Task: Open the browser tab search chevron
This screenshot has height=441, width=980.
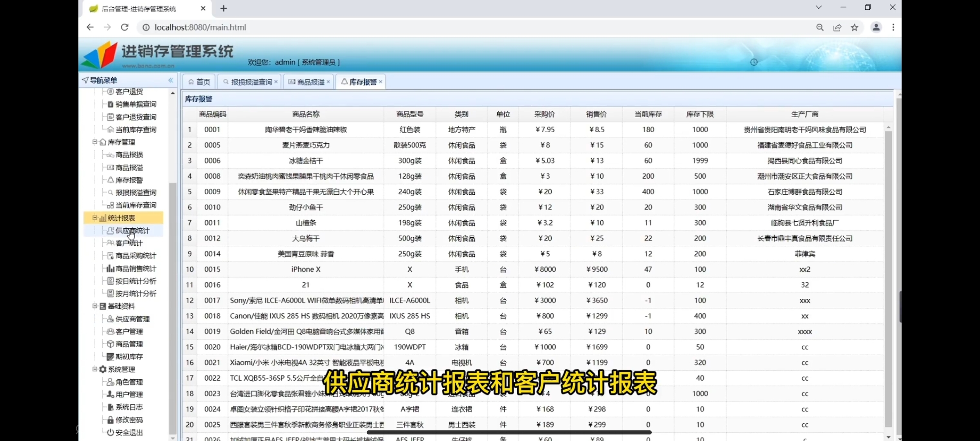Action: coord(819,7)
